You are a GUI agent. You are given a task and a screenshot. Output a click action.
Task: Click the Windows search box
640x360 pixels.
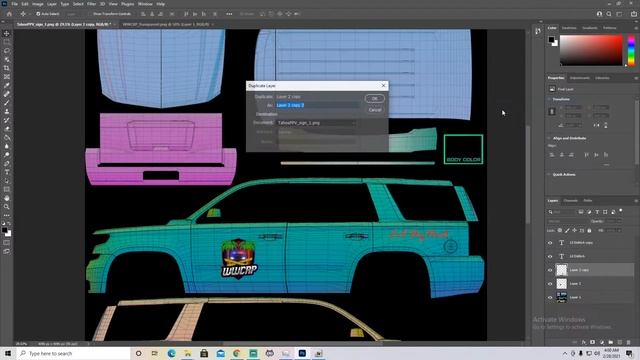coord(73,353)
